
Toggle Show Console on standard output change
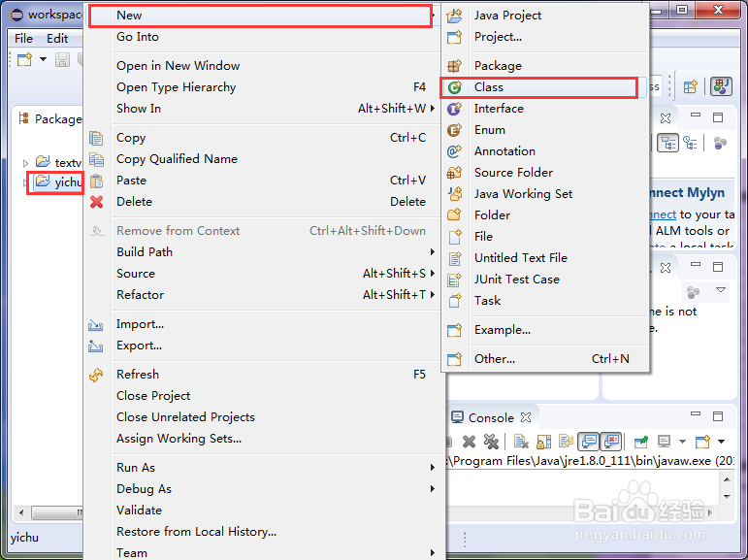(x=589, y=442)
